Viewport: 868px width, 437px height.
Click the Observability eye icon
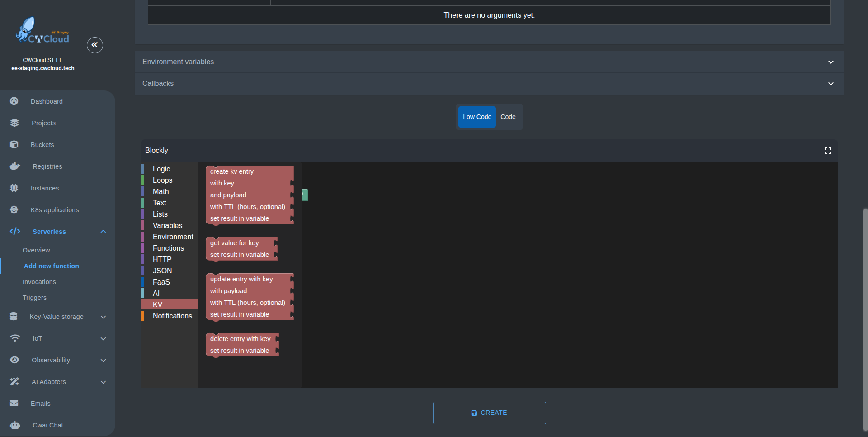click(14, 360)
